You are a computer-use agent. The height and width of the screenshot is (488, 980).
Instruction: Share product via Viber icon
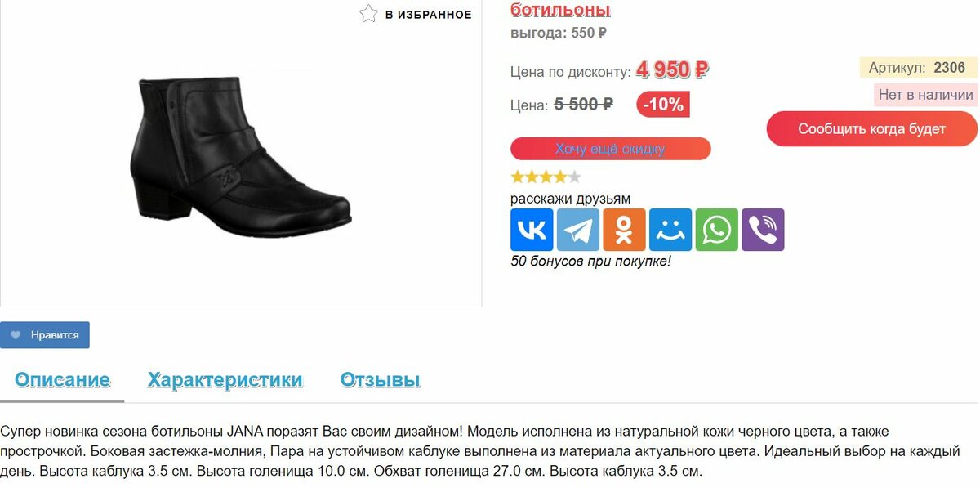[763, 230]
